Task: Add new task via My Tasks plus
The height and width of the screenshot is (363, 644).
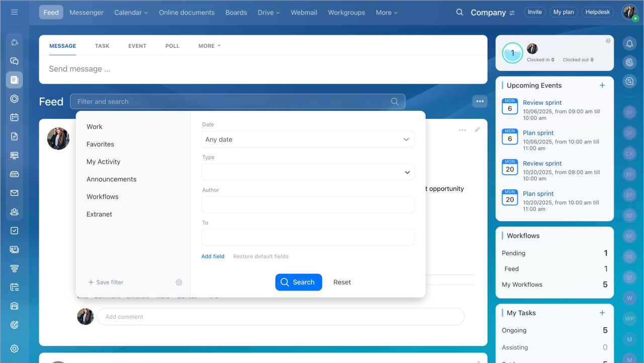Action: [x=602, y=313]
